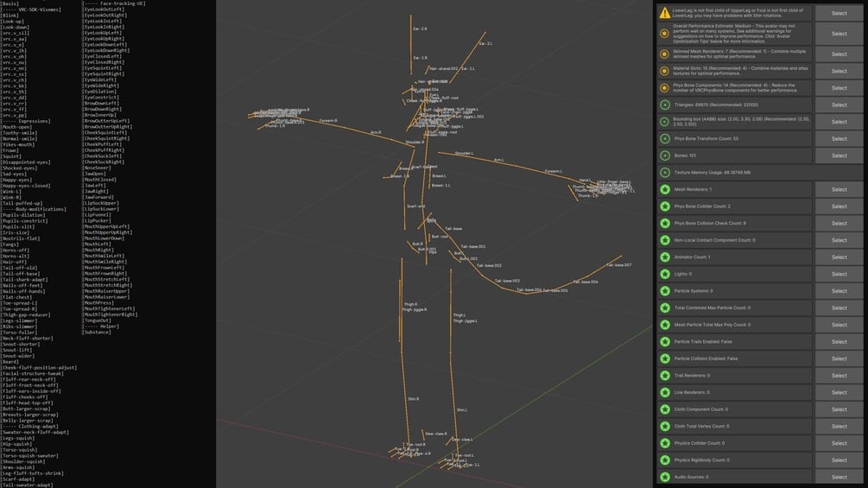
Task: Click the [Substance] entry in list
Action: tap(98, 332)
